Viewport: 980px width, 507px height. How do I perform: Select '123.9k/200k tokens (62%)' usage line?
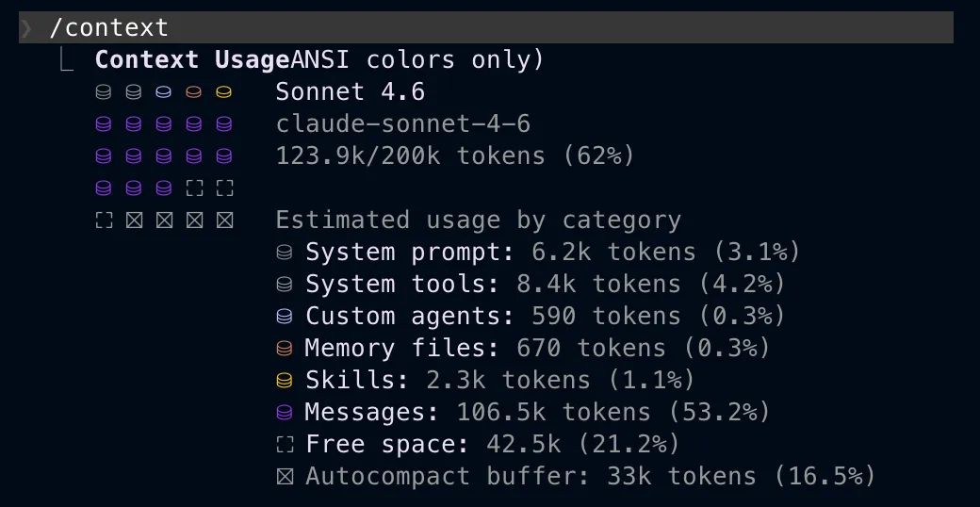455,155
